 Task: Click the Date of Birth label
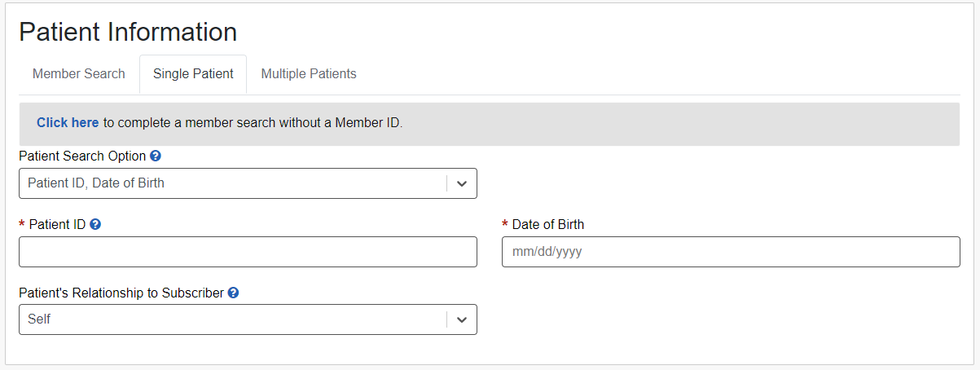[x=548, y=224]
